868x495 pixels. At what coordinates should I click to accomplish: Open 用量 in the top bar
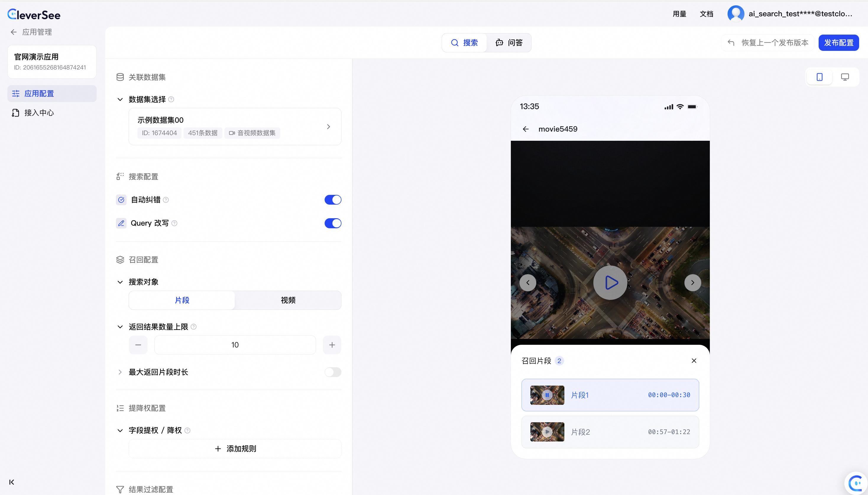pos(679,14)
